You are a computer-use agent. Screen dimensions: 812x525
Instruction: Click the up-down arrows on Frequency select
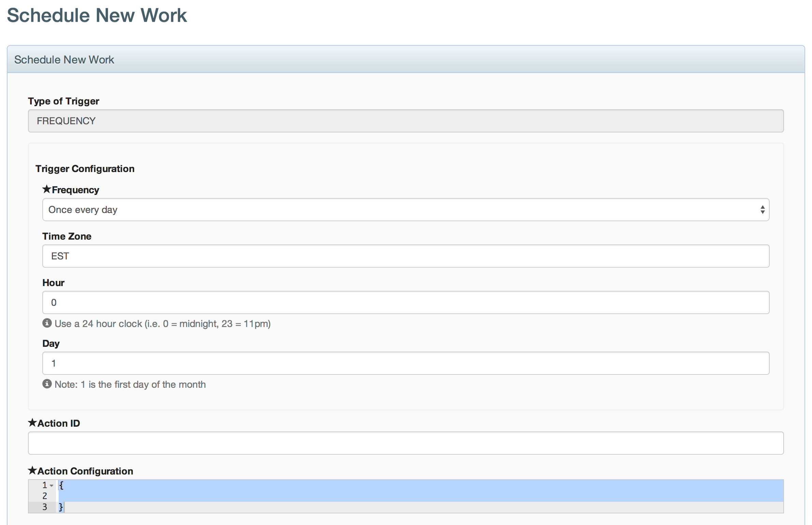pos(763,210)
